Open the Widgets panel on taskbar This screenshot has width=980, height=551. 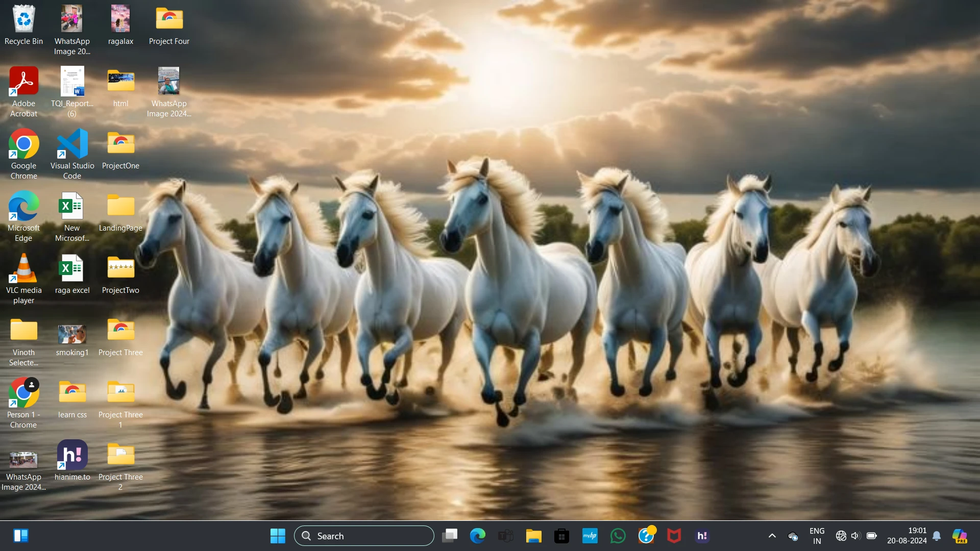click(x=21, y=536)
